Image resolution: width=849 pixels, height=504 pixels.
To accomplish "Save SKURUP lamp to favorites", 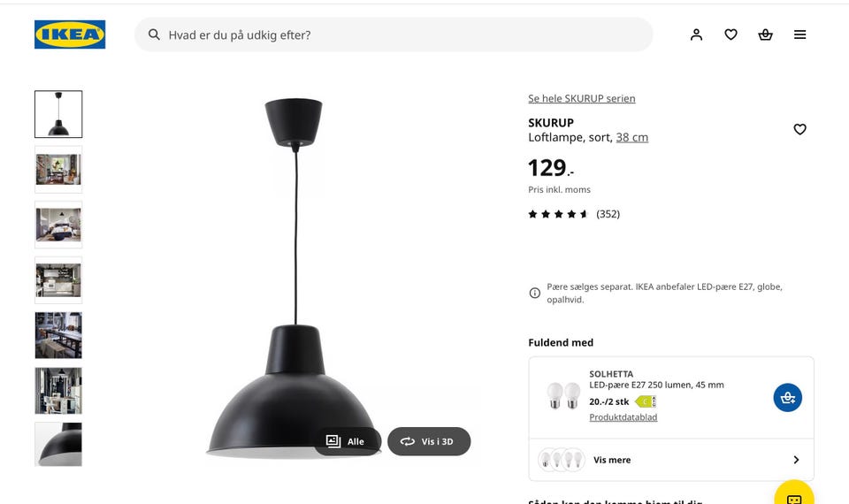I will pyautogui.click(x=799, y=129).
